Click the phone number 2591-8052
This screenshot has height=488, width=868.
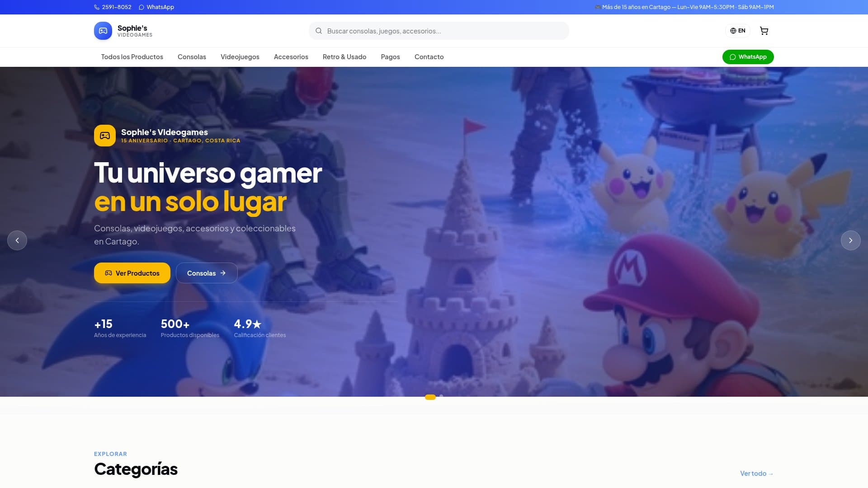click(x=113, y=7)
